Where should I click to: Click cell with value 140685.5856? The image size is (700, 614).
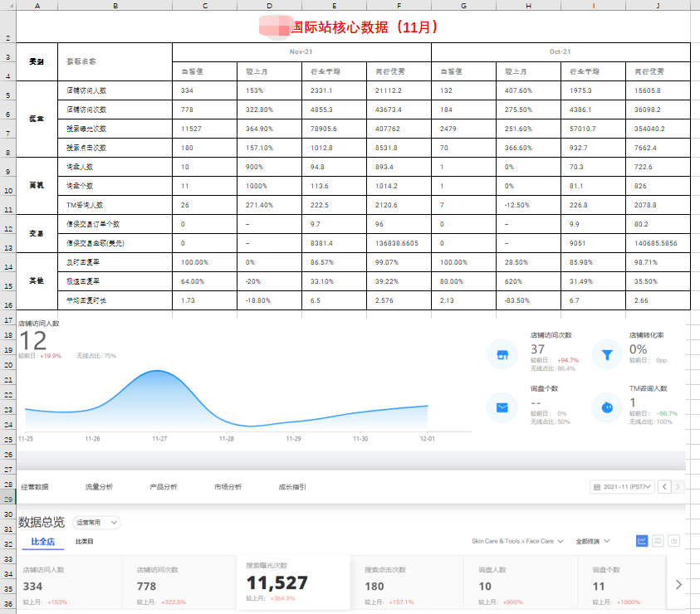click(658, 243)
